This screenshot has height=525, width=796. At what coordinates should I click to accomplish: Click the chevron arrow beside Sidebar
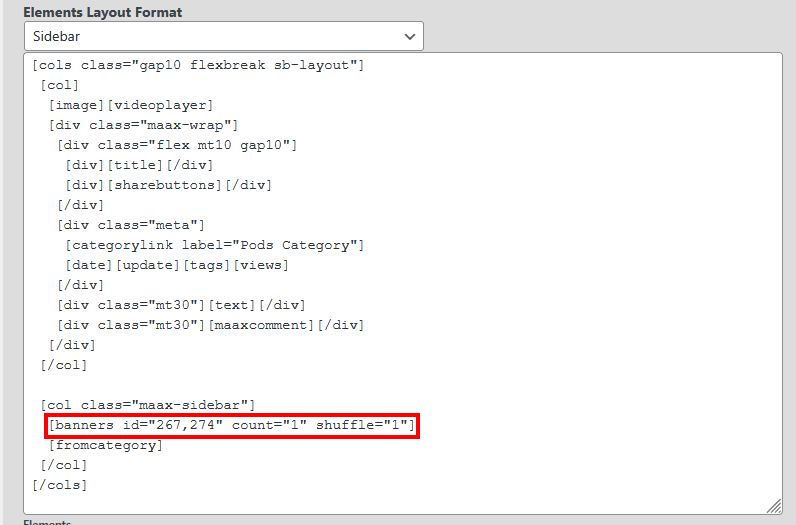[409, 36]
